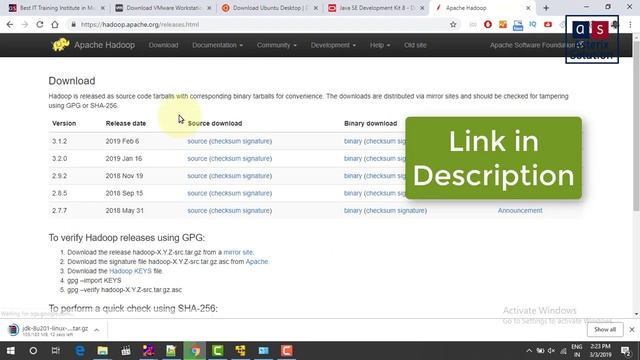Open the green Camtasia taskbar icon
This screenshot has height=360, width=640.
pyautogui.click(x=218, y=351)
